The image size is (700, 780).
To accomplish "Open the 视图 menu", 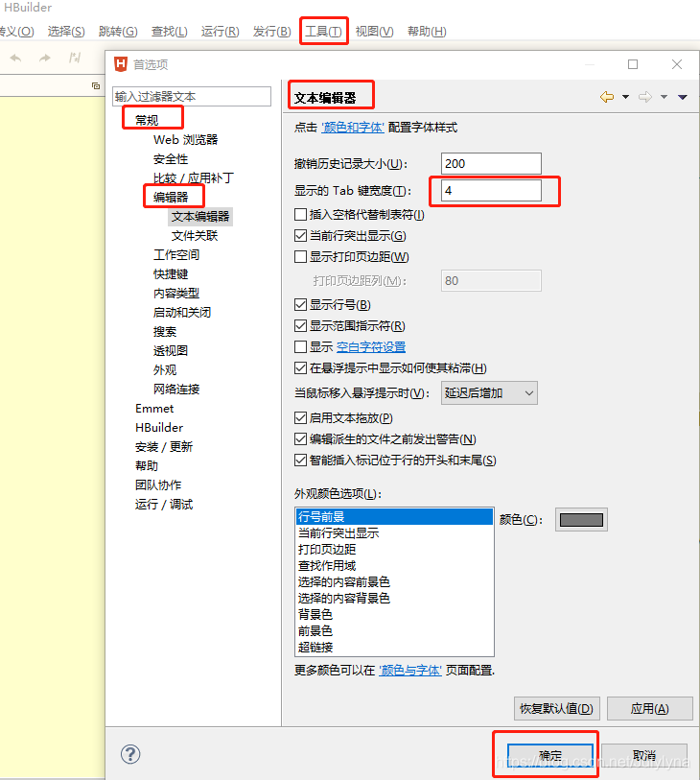I will coord(374,32).
